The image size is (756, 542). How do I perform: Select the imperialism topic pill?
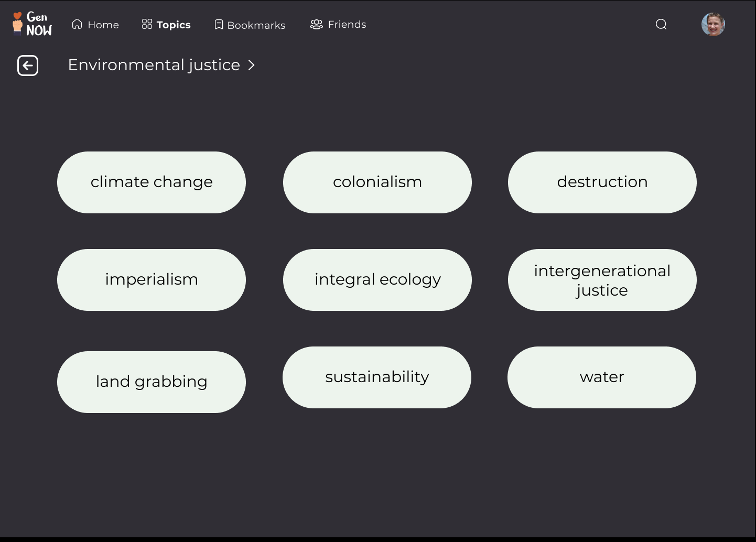point(152,280)
